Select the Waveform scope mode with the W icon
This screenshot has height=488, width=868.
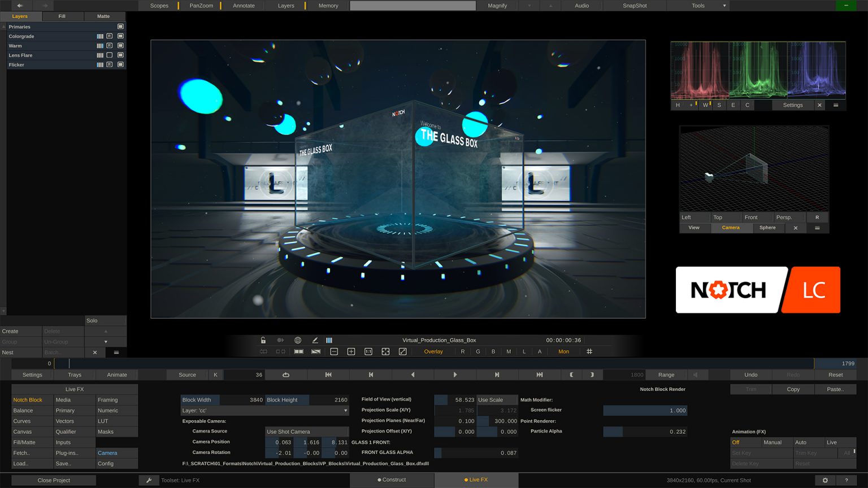tap(705, 104)
